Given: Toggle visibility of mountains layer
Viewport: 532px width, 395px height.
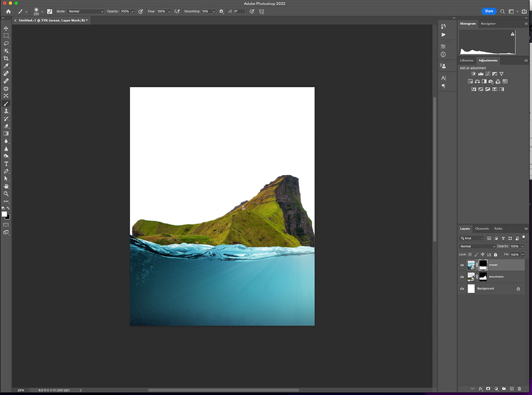Looking at the screenshot, I should point(462,277).
